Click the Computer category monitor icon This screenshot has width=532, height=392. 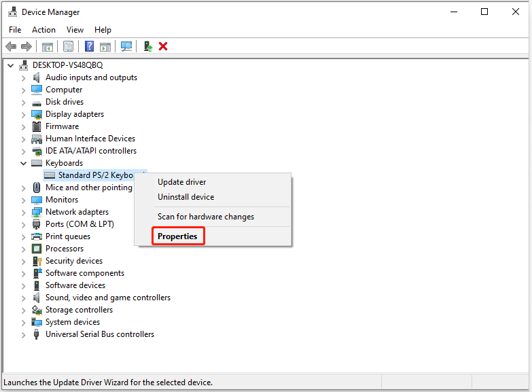click(x=37, y=90)
